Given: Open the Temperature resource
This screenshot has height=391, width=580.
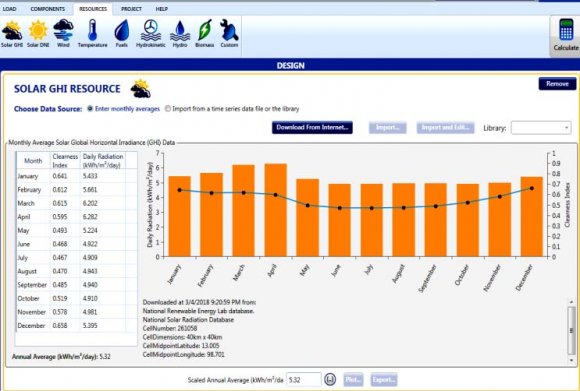Looking at the screenshot, I should tap(92, 34).
